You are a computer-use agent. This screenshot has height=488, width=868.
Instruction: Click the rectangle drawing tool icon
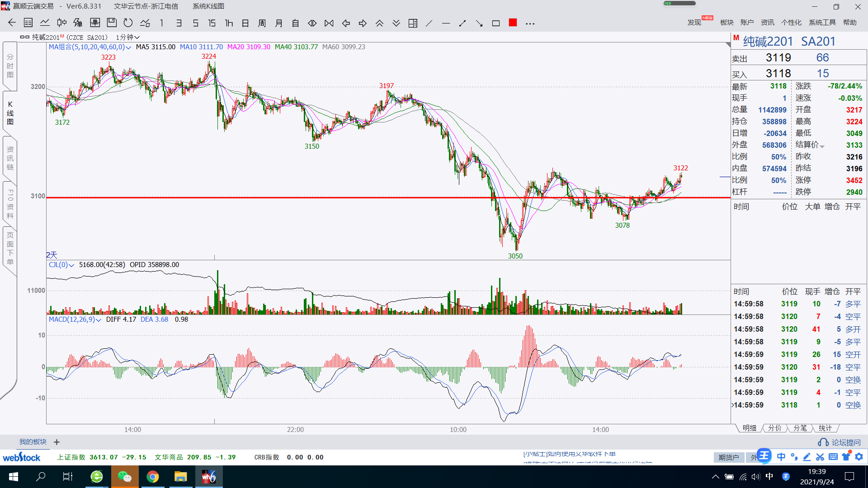[x=496, y=23]
